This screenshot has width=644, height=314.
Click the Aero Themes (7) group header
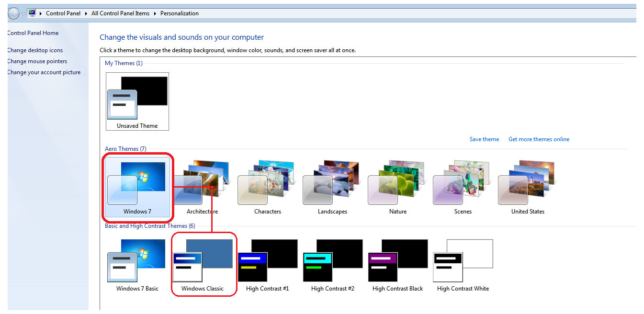(x=125, y=149)
